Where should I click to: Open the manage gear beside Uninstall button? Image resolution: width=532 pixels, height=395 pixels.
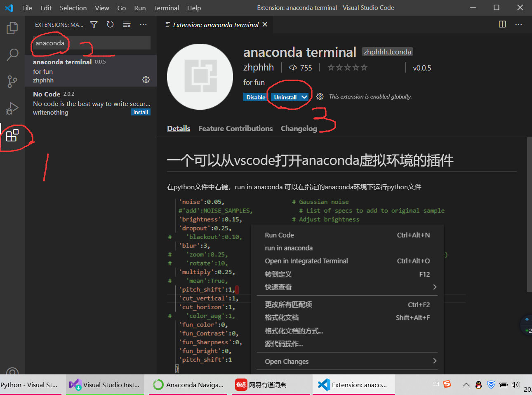click(x=320, y=97)
